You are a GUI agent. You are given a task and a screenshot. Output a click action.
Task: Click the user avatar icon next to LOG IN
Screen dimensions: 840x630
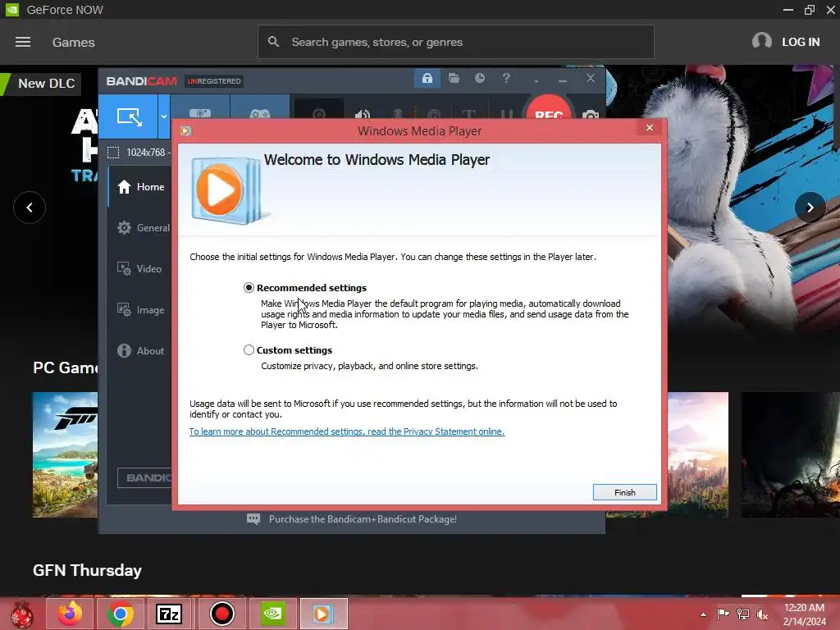pos(761,41)
